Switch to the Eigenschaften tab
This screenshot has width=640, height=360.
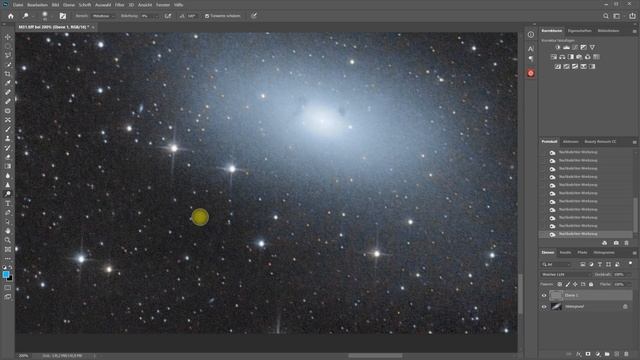(x=580, y=31)
